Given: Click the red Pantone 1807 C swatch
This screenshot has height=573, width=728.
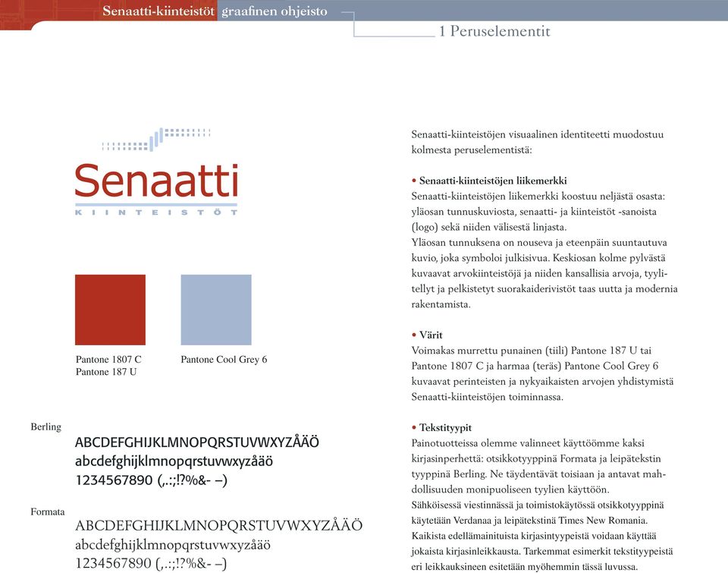Looking at the screenshot, I should coord(110,310).
